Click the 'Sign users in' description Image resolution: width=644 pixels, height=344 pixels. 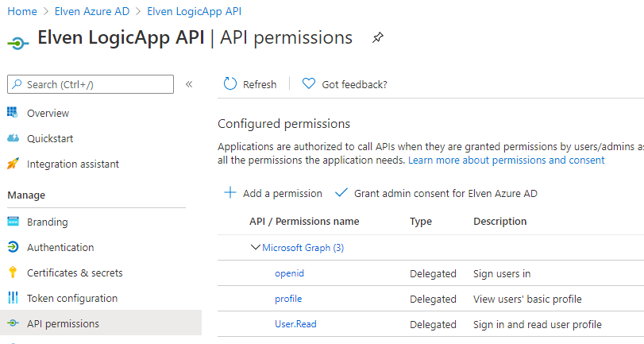(502, 274)
